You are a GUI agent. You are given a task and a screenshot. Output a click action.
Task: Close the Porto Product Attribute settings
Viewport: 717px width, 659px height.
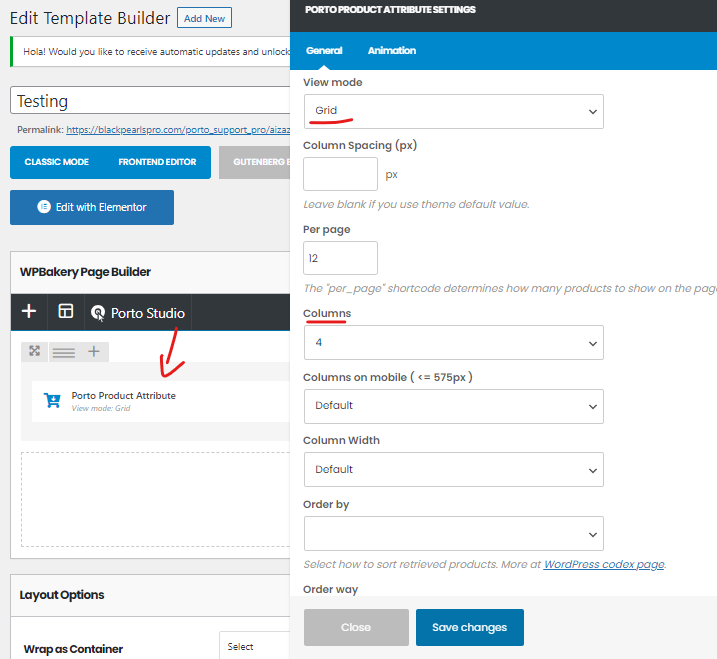pyautogui.click(x=356, y=627)
